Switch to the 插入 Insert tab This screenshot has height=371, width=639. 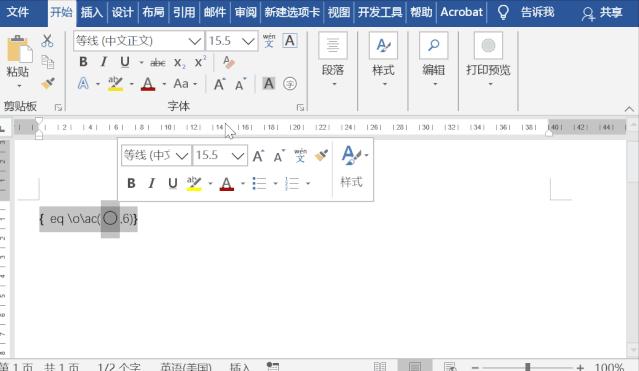click(x=91, y=12)
